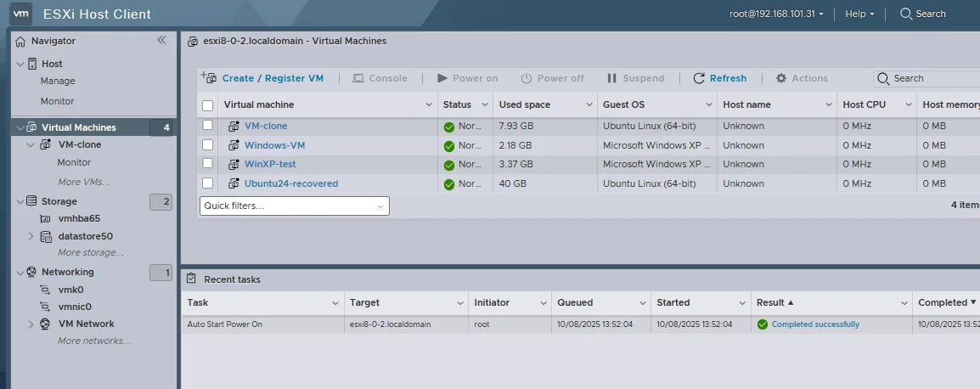This screenshot has height=389, width=980.
Task: Click the vmnic0 network adapter icon
Action: (x=45, y=307)
